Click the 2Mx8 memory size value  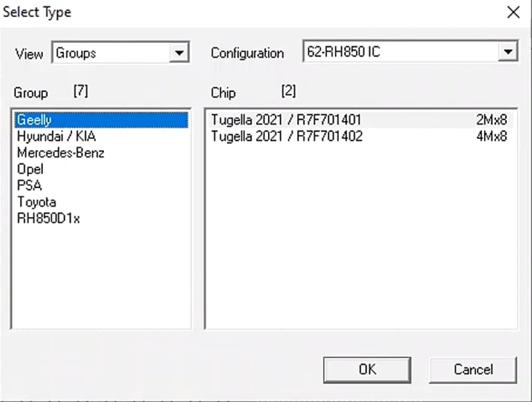[492, 120]
